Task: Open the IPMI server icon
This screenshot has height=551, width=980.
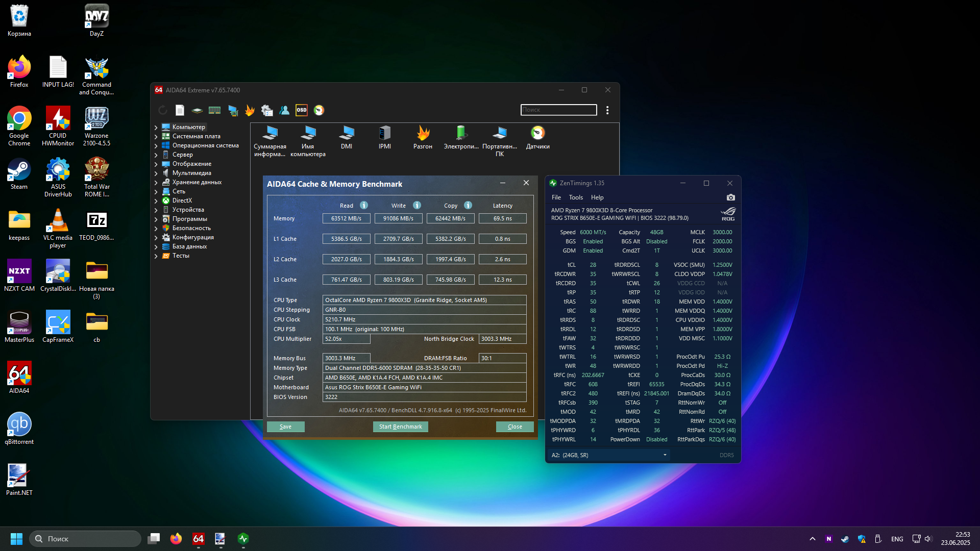Action: [x=385, y=138]
